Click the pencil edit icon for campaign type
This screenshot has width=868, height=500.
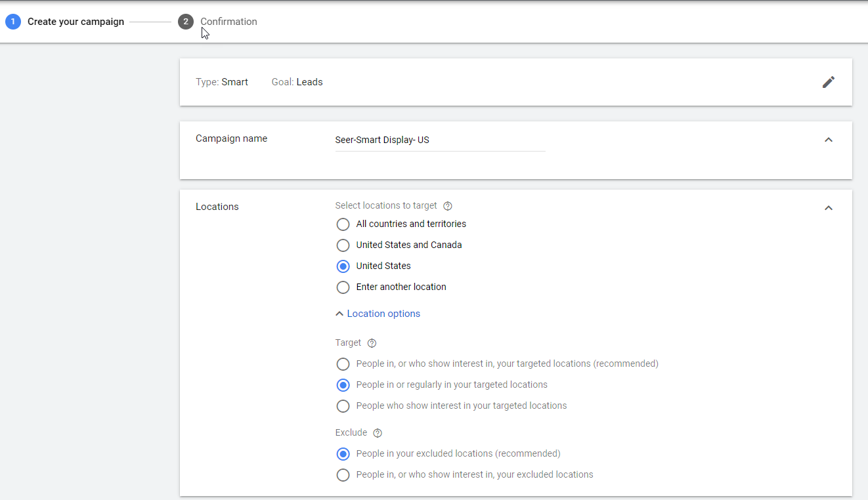(x=829, y=82)
